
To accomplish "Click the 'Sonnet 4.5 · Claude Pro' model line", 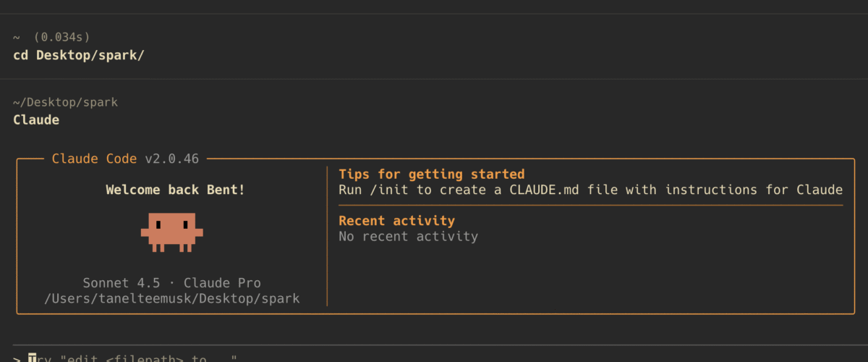I will pyautogui.click(x=172, y=283).
